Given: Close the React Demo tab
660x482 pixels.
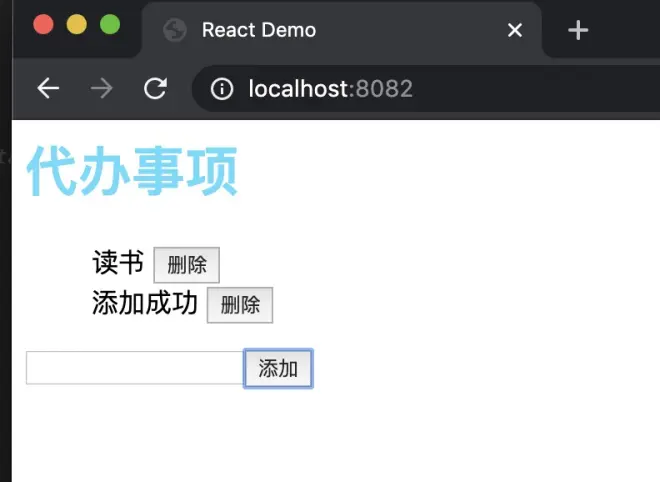Looking at the screenshot, I should [x=515, y=30].
